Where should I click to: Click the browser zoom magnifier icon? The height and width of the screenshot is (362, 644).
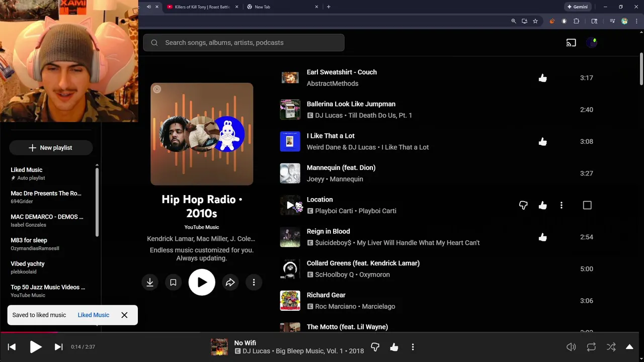coord(514,21)
